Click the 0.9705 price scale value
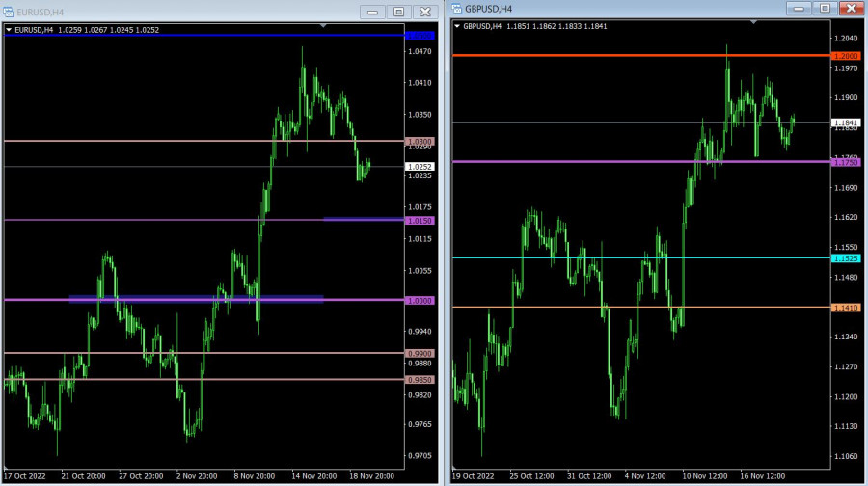The image size is (868, 486). coord(420,455)
